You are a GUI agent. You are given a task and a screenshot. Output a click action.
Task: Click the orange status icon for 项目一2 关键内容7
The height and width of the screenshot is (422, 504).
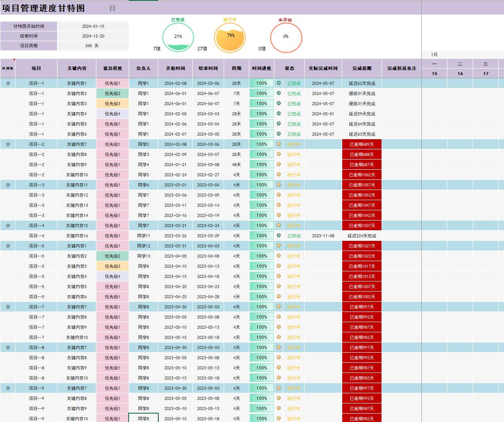pos(279,144)
